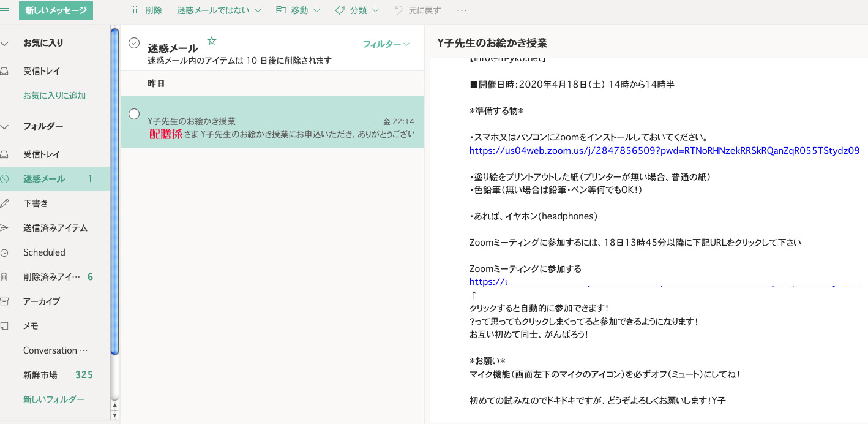Click the New Message button

56,10
